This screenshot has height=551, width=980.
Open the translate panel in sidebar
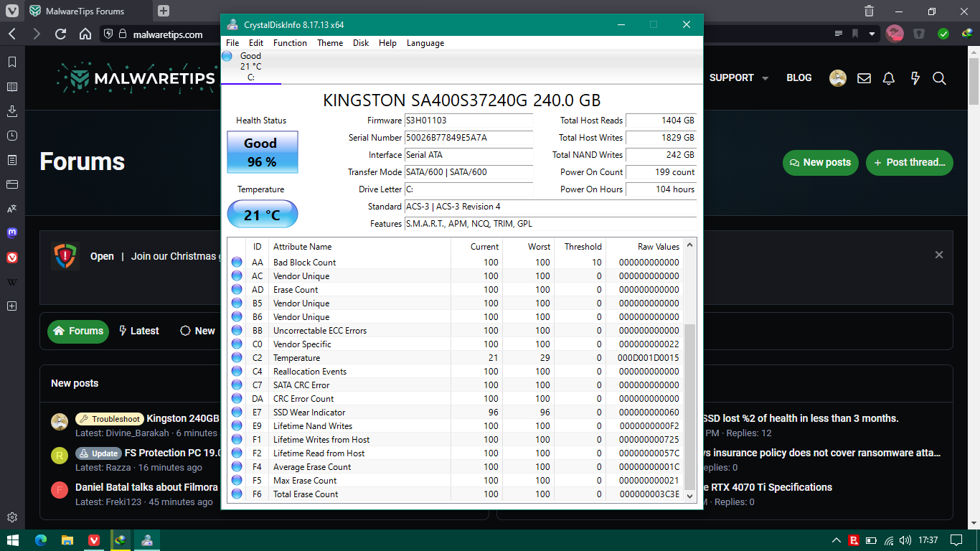[12, 209]
